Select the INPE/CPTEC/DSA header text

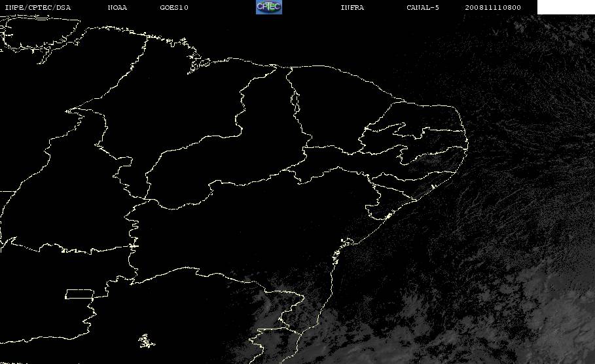37,8
